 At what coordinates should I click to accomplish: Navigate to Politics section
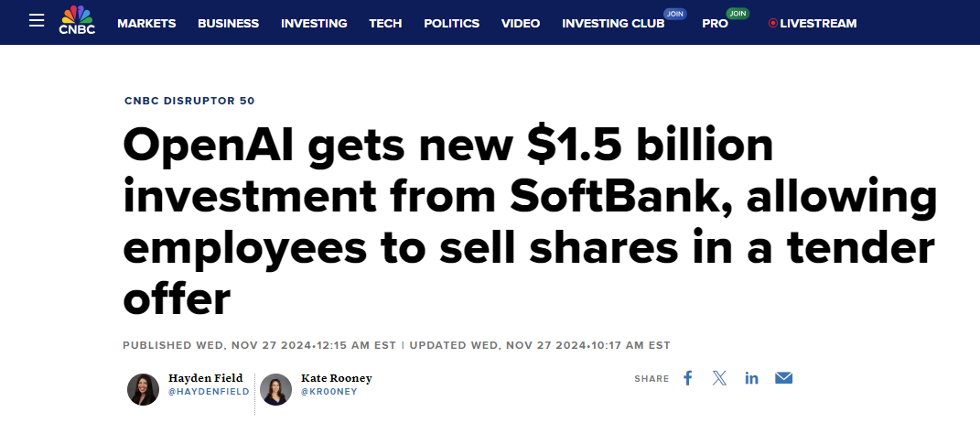(451, 23)
